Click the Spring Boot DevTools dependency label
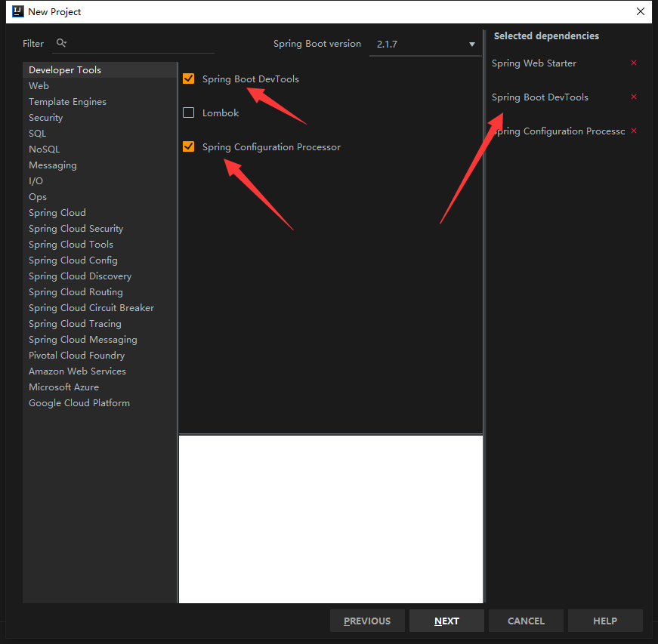The width and height of the screenshot is (658, 644). point(251,79)
